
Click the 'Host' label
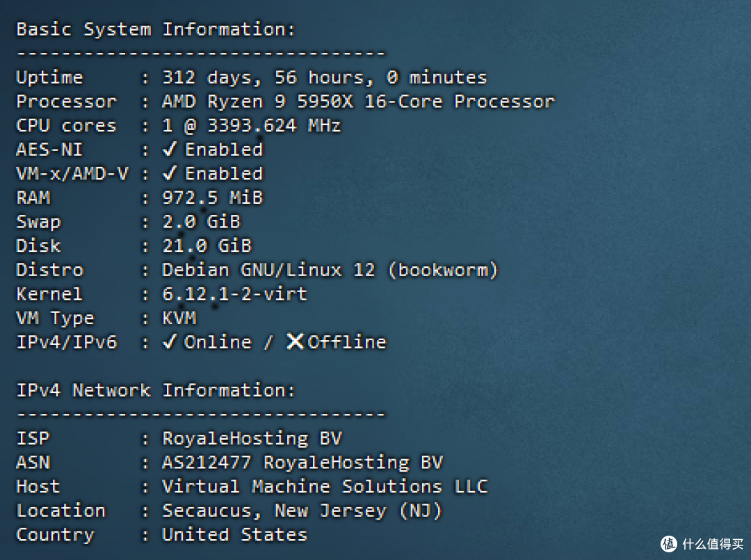[38, 487]
